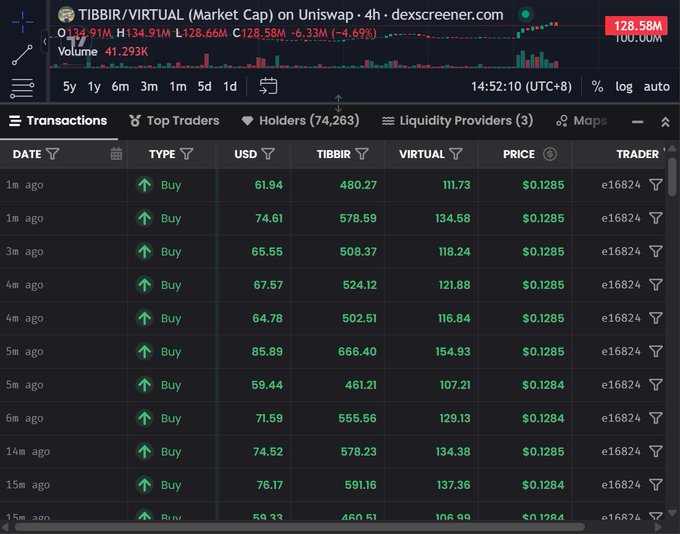The height and width of the screenshot is (534, 680).
Task: Select the crosshair cursor tool
Action: pos(22,21)
